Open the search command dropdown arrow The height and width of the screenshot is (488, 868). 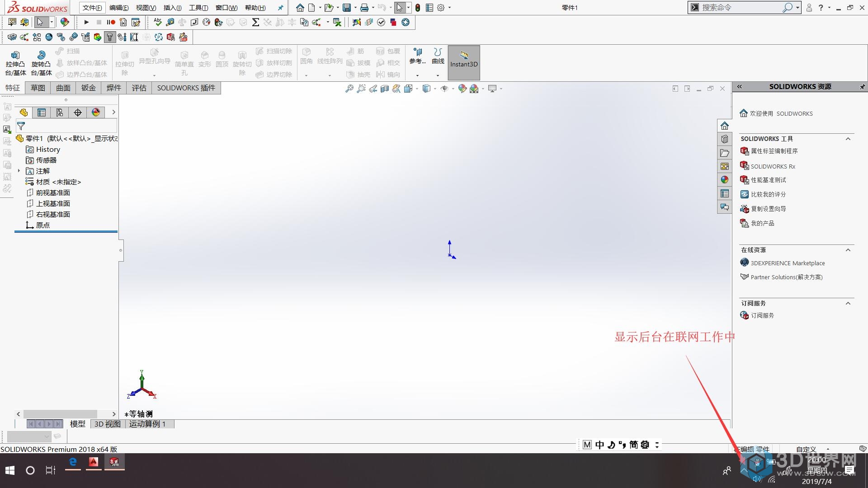[x=797, y=8]
